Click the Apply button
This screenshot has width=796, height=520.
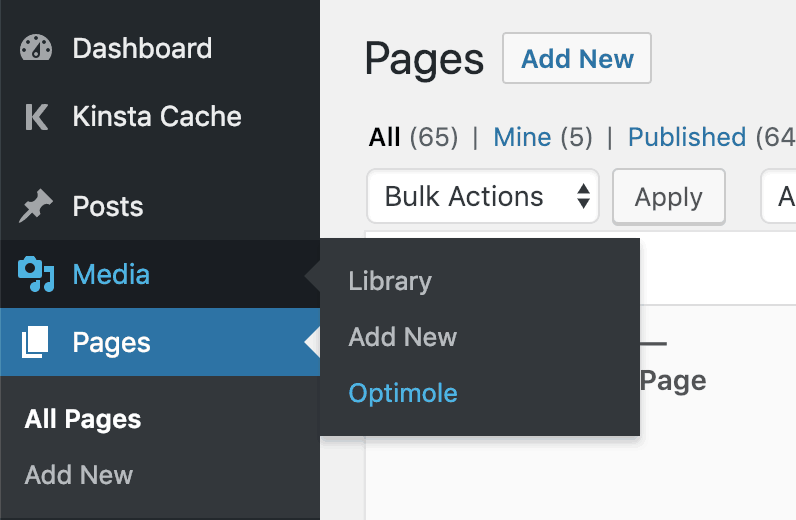coord(669,197)
